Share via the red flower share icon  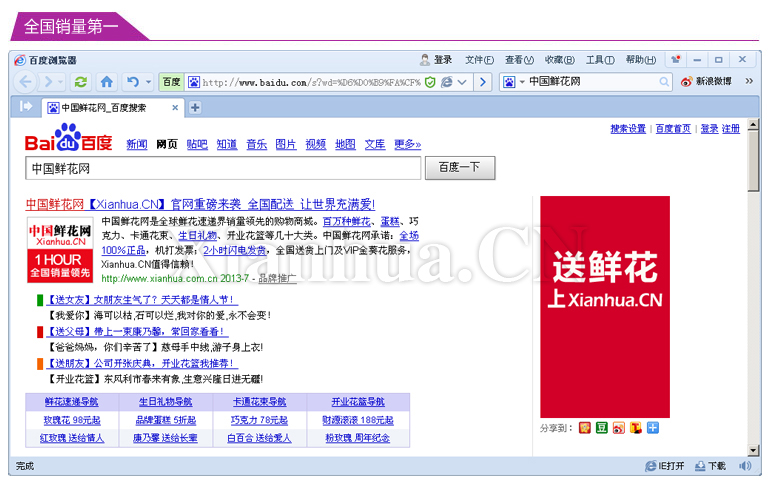tap(584, 428)
